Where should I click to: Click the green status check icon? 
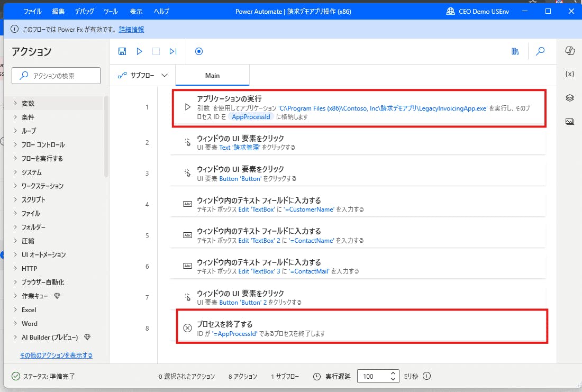pyautogui.click(x=15, y=377)
